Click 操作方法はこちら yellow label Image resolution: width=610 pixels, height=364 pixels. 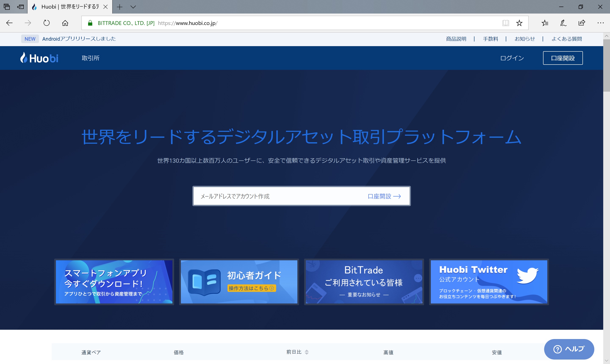click(x=252, y=288)
